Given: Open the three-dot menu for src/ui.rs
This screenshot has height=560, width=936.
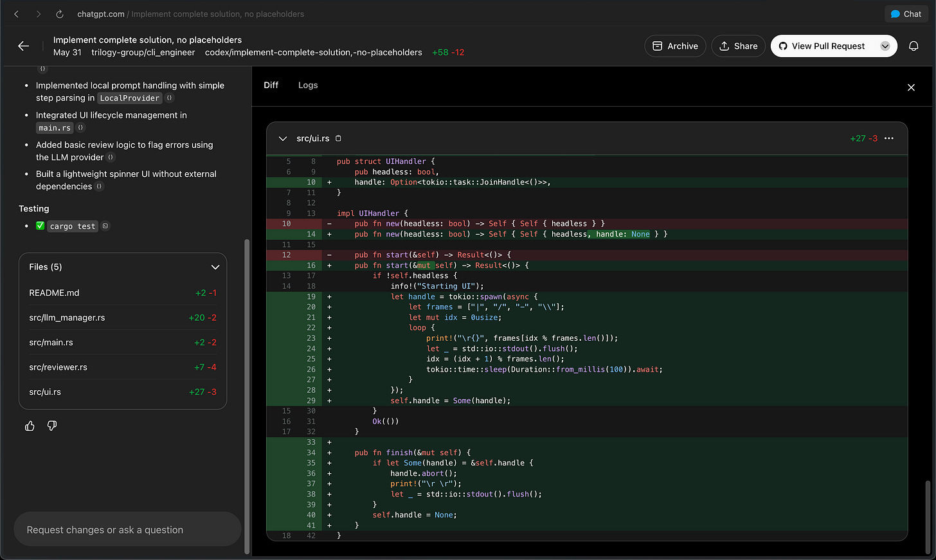Looking at the screenshot, I should pyautogui.click(x=889, y=138).
